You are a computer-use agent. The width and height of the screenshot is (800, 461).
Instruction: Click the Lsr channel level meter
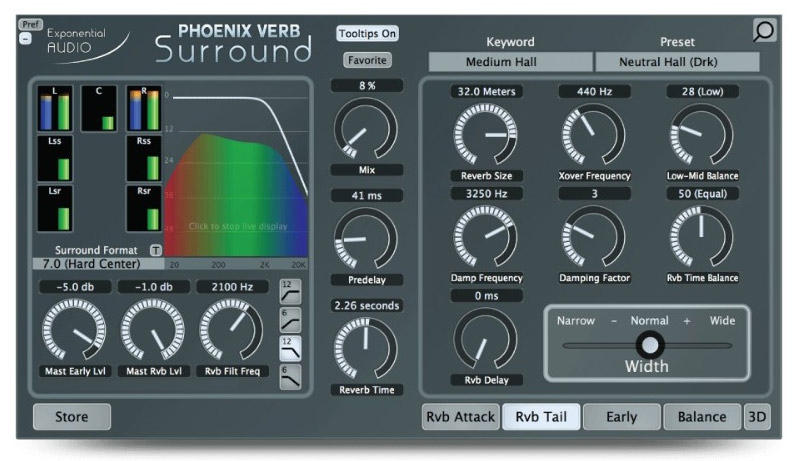pyautogui.click(x=55, y=209)
